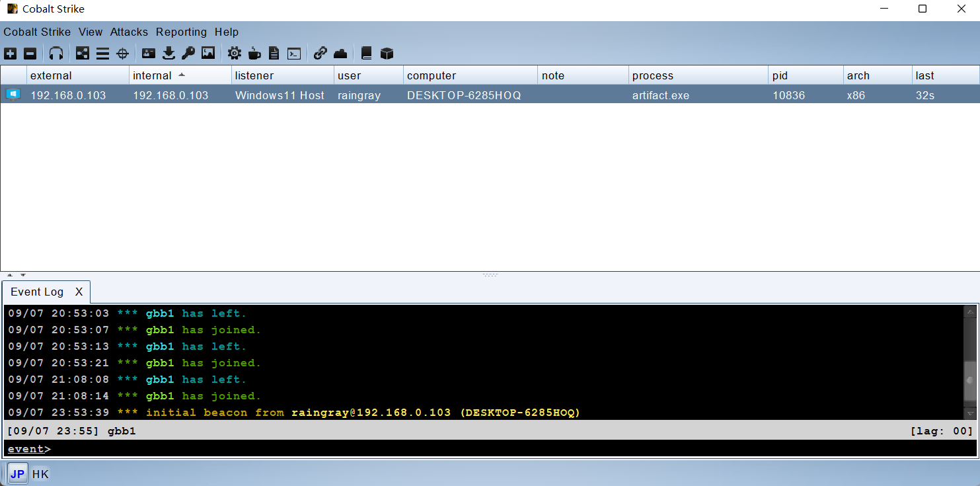This screenshot has height=486, width=980.
Task: Click the Java applet coffee cup icon
Action: 254,54
